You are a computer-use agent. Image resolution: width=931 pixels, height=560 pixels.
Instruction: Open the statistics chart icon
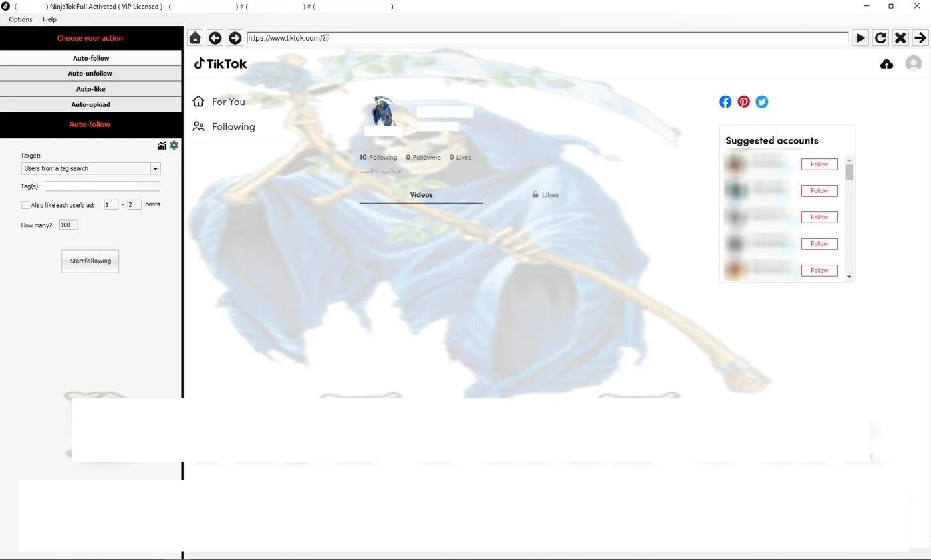(162, 146)
